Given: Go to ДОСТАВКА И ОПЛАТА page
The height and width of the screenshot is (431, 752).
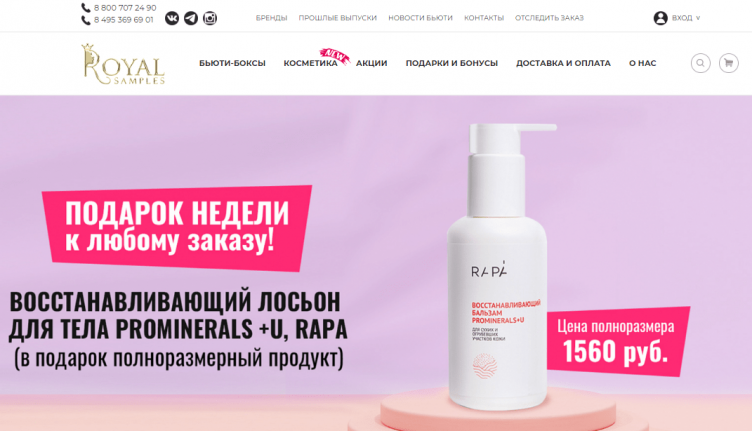Looking at the screenshot, I should click(564, 63).
